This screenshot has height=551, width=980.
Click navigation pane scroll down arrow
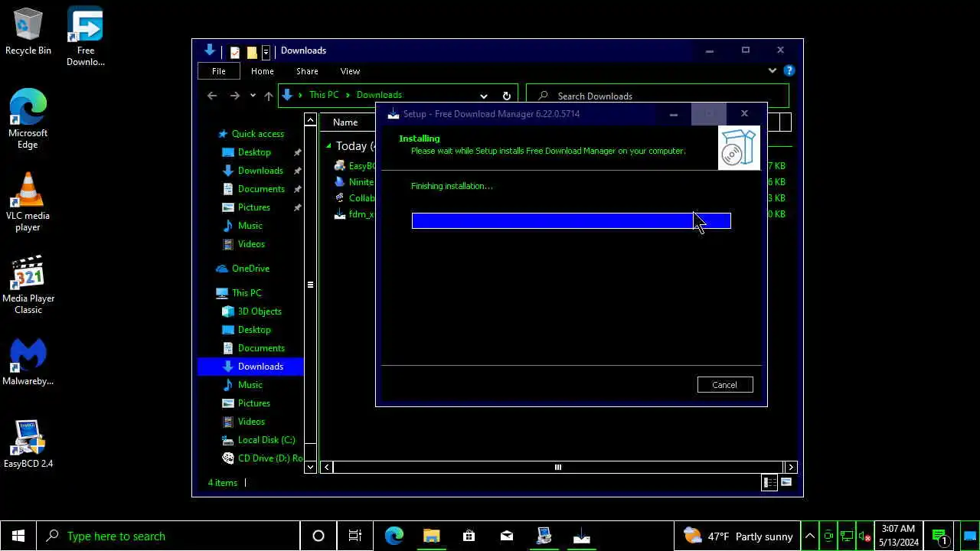[310, 466]
